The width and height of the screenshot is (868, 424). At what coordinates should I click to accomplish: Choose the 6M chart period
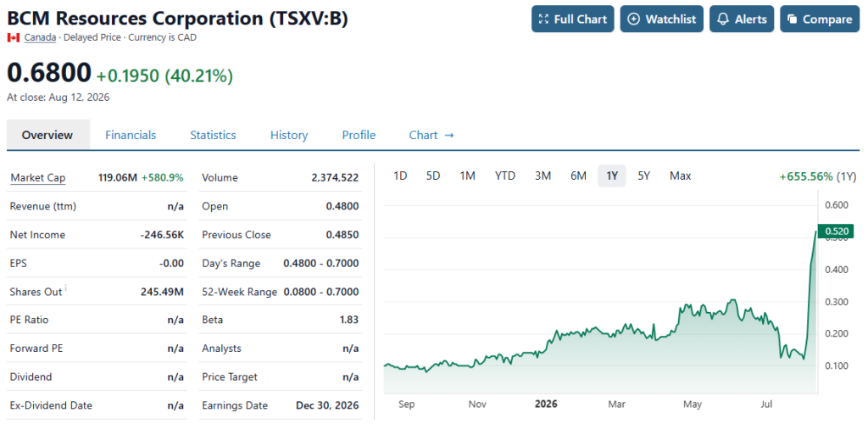tap(578, 176)
